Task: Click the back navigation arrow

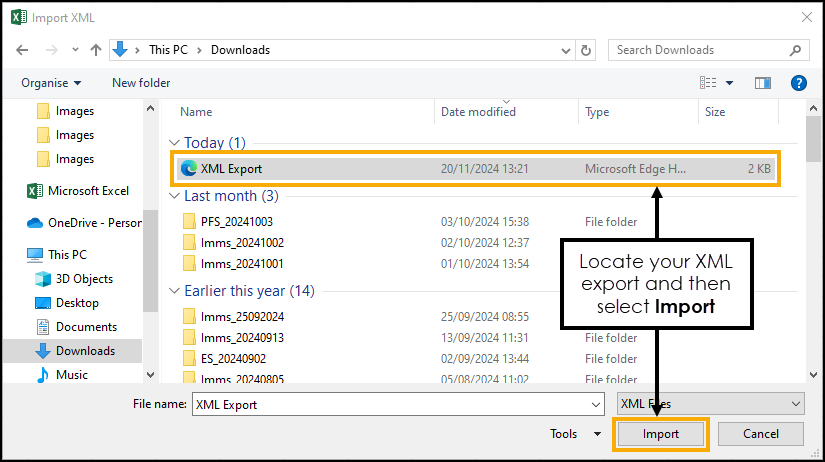Action: 26,49
